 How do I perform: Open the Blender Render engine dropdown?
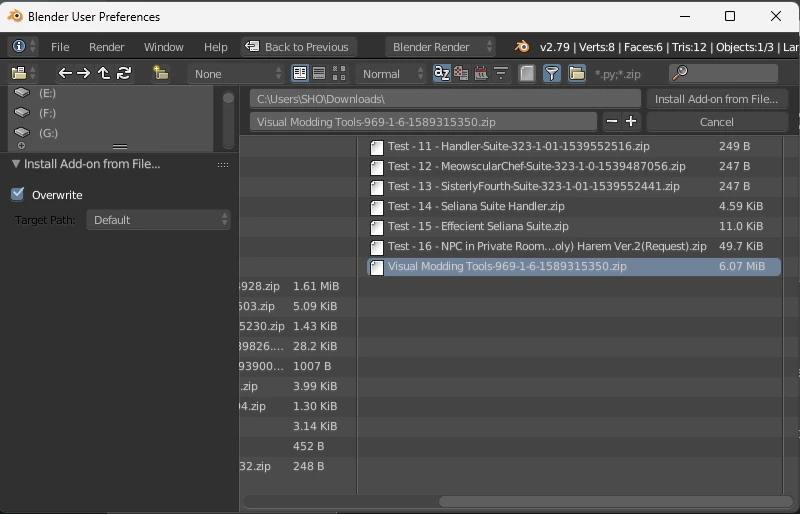(x=439, y=46)
